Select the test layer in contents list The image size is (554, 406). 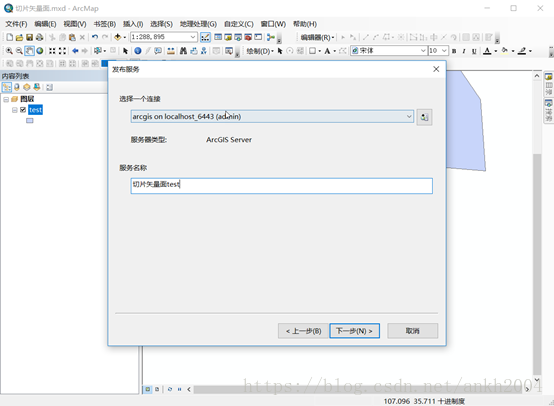pos(35,110)
